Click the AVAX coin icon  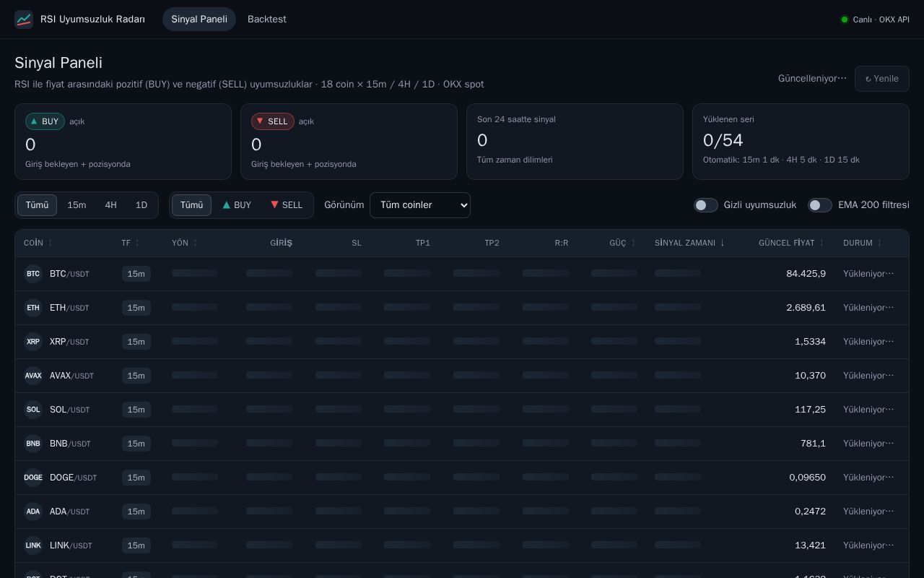[33, 376]
